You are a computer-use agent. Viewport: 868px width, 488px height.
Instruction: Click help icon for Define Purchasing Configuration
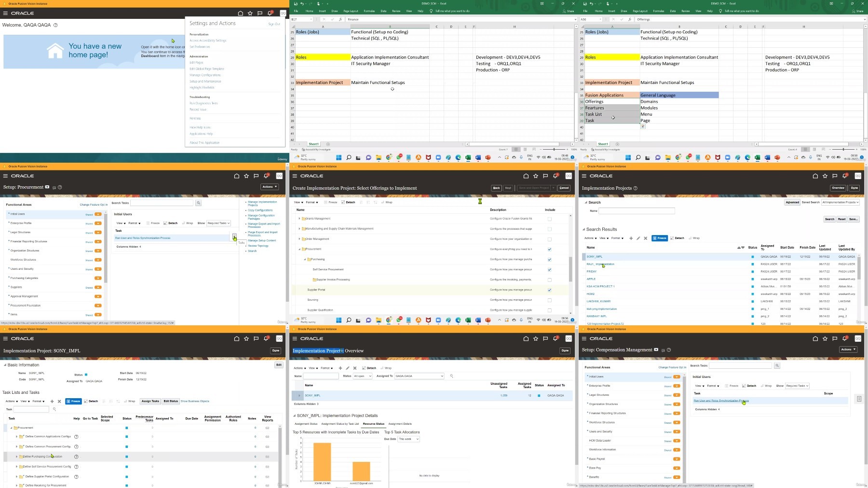click(x=76, y=457)
